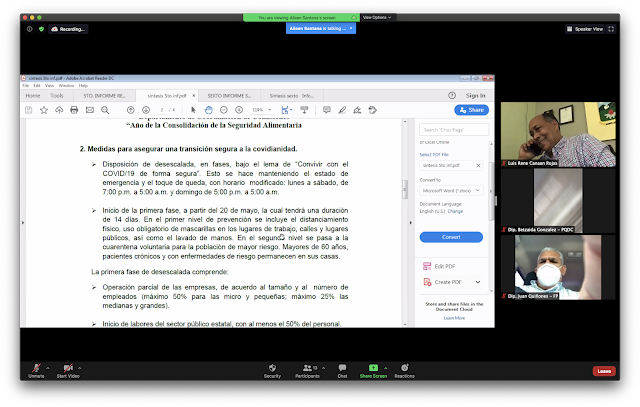This screenshot has height=407, width=640.
Task: Click the Edit PDF tool icon
Action: tap(427, 266)
